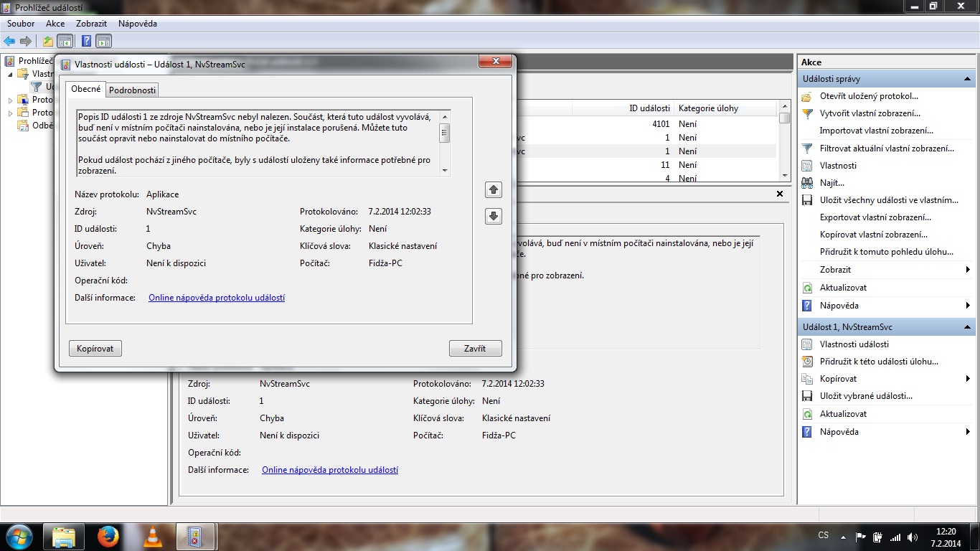Collapse the Událost 1, NvStreamSvc actions section
The width and height of the screenshot is (980, 551).
tap(967, 327)
